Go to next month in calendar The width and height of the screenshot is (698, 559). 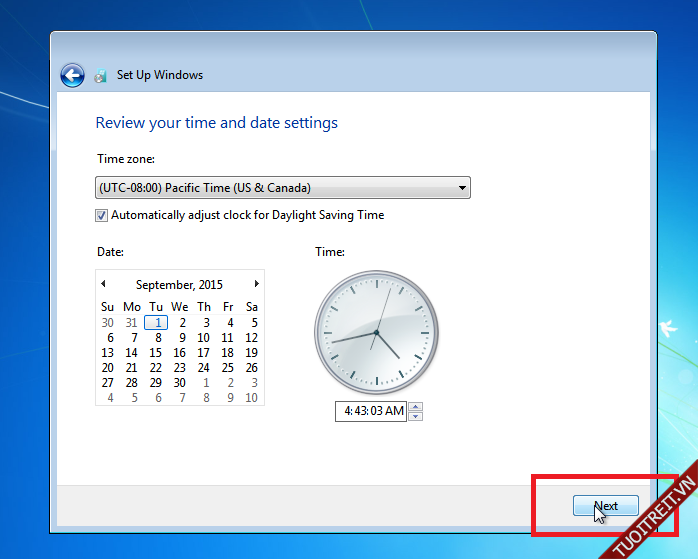[256, 284]
